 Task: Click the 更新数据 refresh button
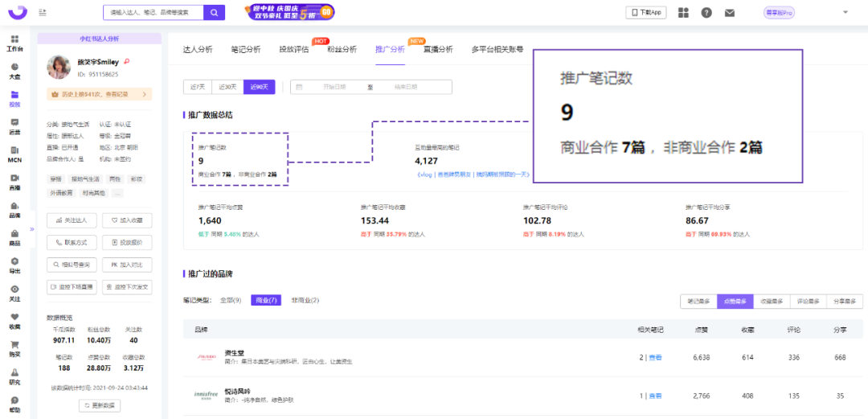(x=99, y=405)
